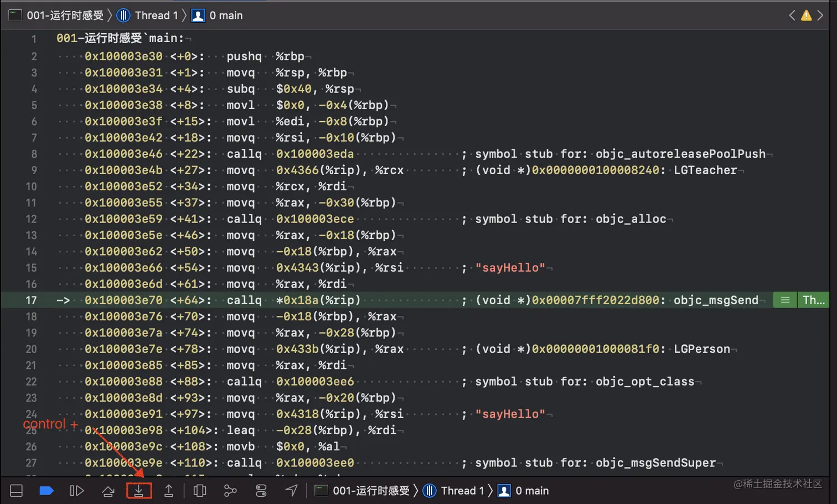Open the debug view hierarchy icon
The height and width of the screenshot is (504, 837).
[x=200, y=491]
